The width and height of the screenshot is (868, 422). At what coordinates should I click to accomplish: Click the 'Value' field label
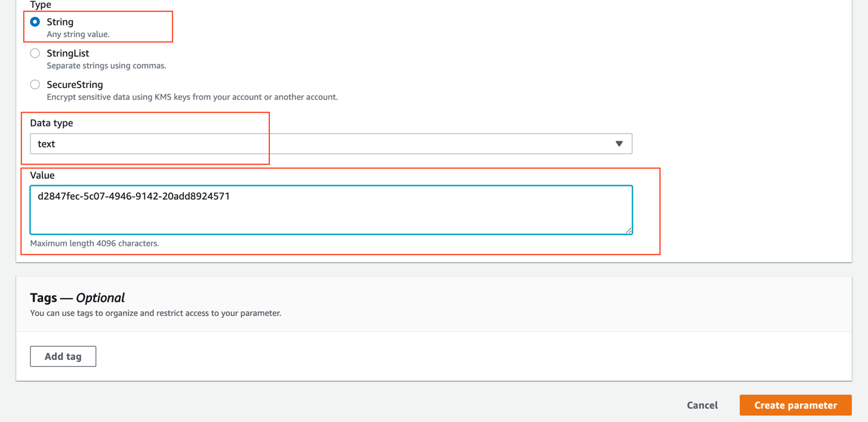coord(42,175)
